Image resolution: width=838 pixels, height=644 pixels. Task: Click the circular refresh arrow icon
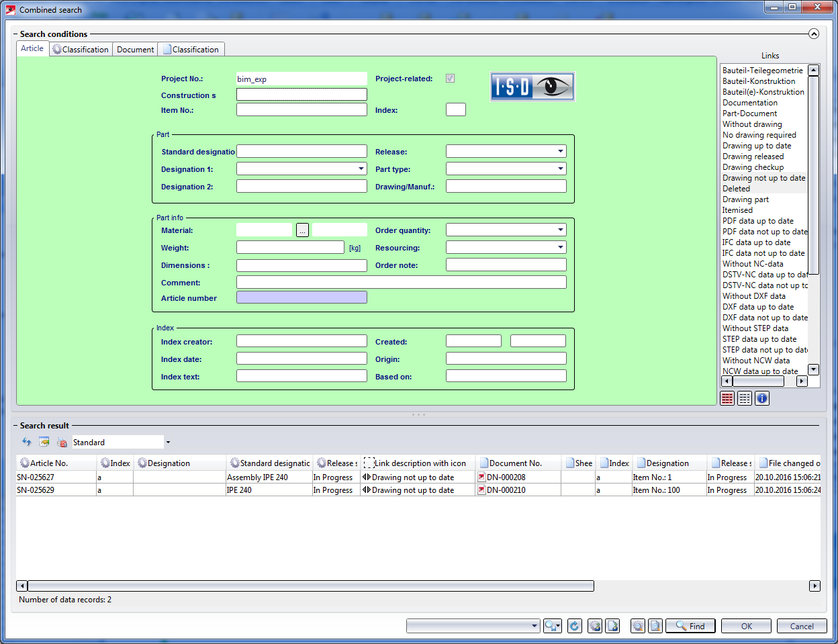[575, 626]
